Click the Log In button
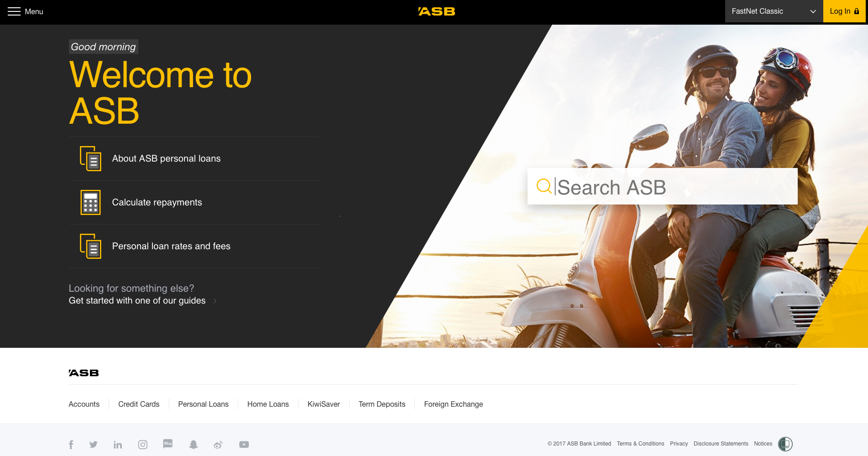 844,11
